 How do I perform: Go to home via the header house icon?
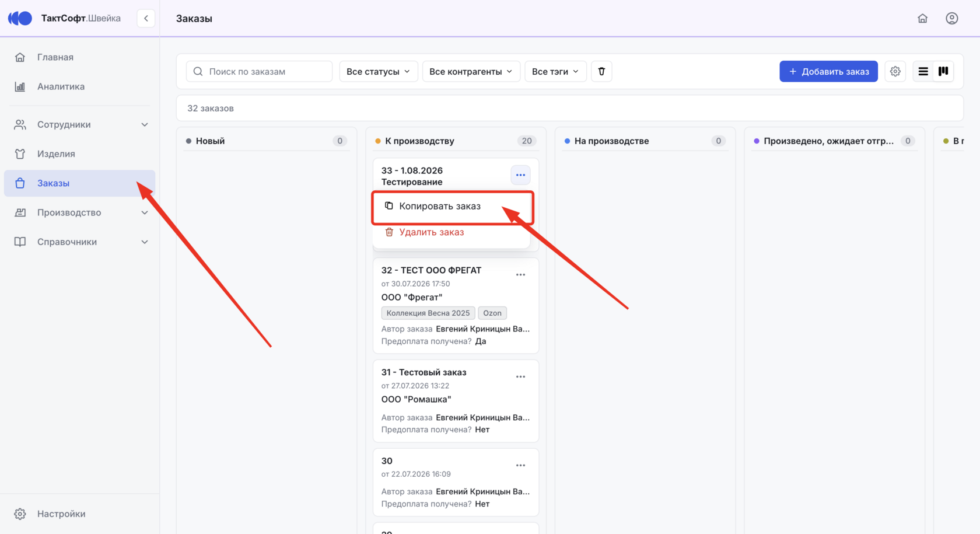click(x=922, y=18)
